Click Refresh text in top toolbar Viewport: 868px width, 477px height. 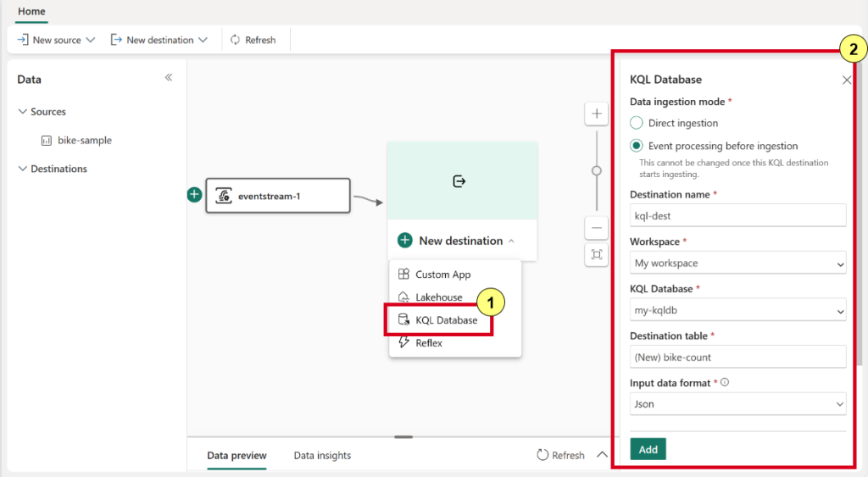pos(260,40)
